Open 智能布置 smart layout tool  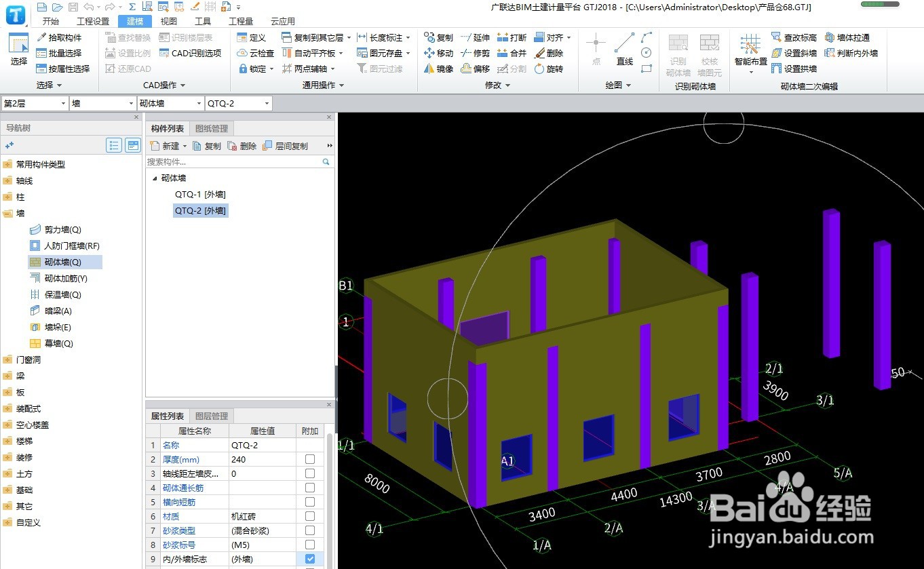[x=750, y=53]
